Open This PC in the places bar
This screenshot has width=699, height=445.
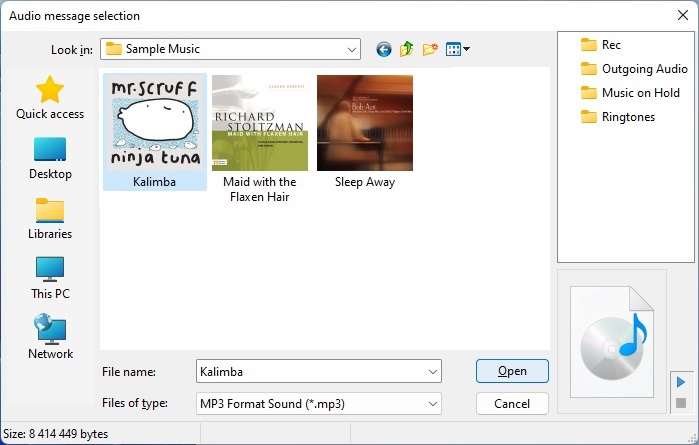click(50, 278)
